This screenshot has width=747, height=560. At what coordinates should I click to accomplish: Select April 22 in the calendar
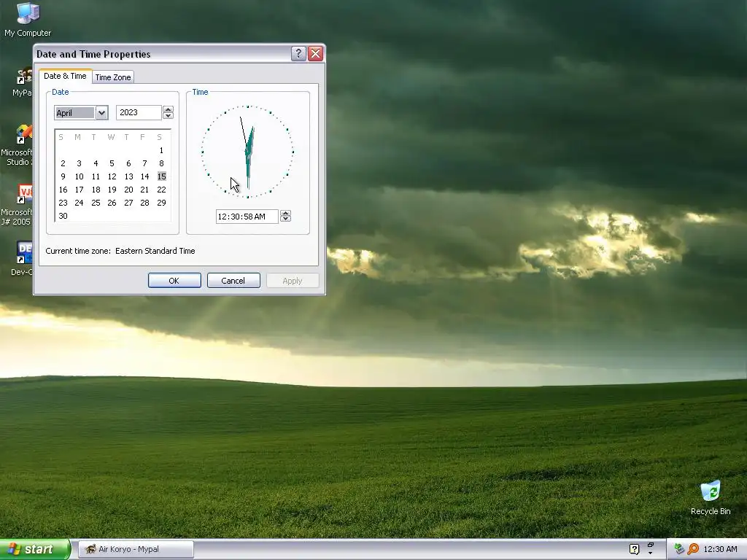161,190
